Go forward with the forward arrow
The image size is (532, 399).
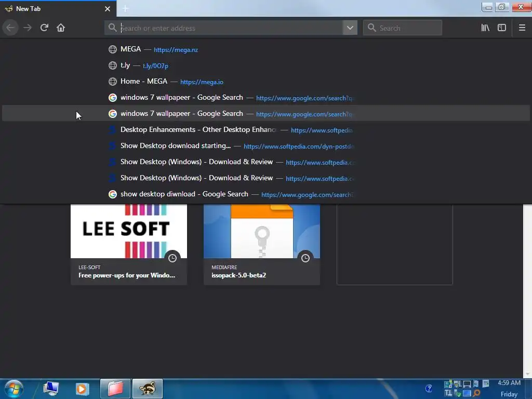pos(28,28)
